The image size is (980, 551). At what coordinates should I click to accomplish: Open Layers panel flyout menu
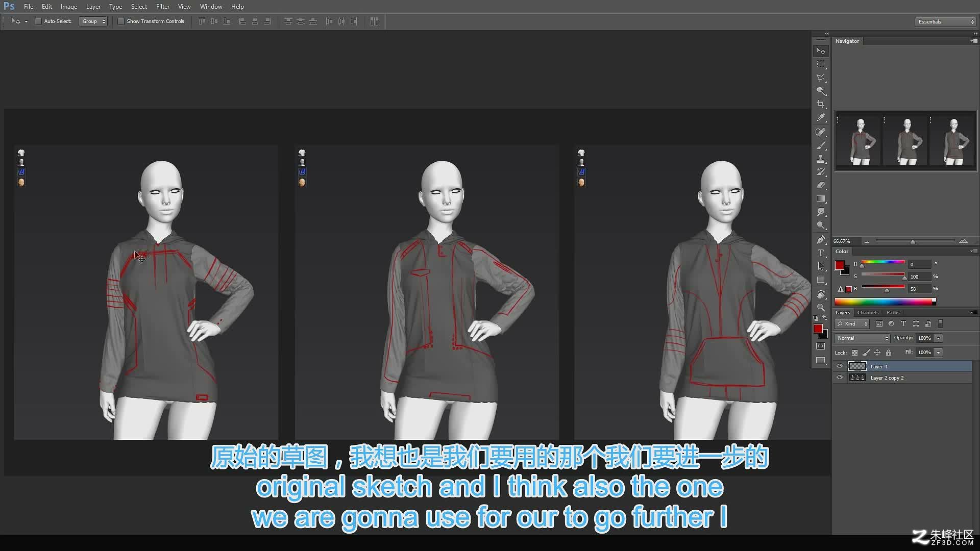coord(973,313)
